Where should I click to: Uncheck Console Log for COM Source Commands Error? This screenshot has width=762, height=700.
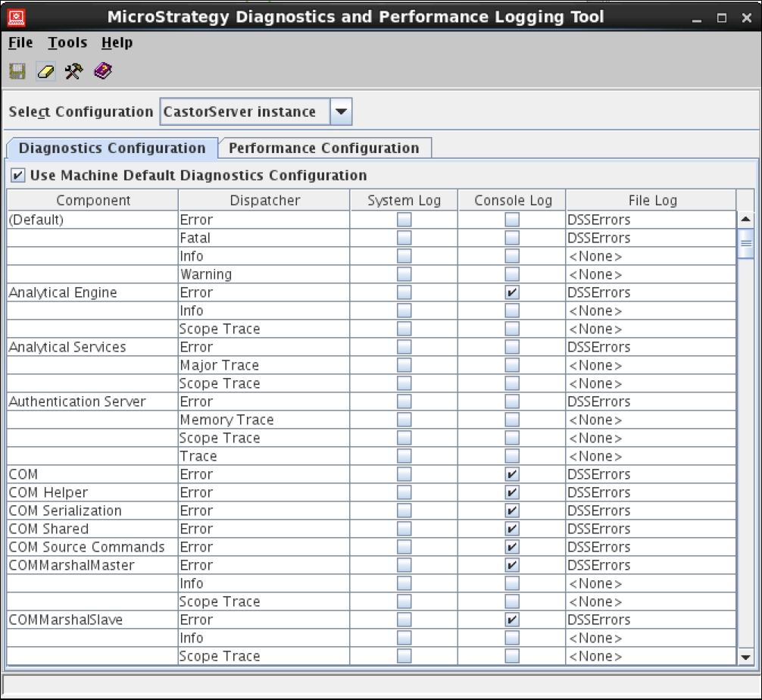512,547
